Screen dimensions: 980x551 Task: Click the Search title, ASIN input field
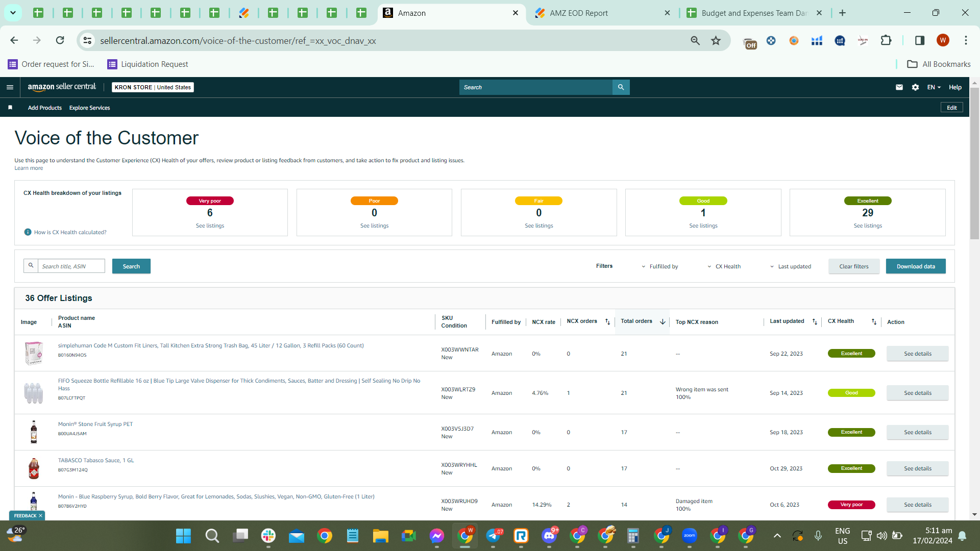(x=71, y=266)
